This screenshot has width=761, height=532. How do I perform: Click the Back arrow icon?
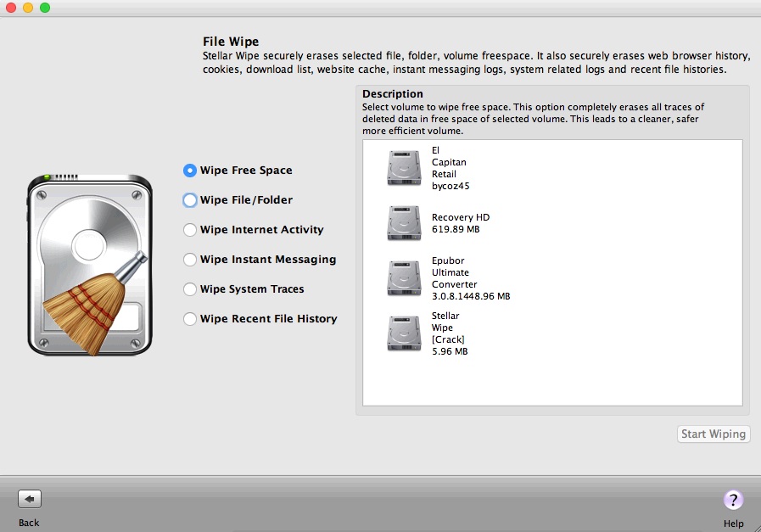coord(30,499)
